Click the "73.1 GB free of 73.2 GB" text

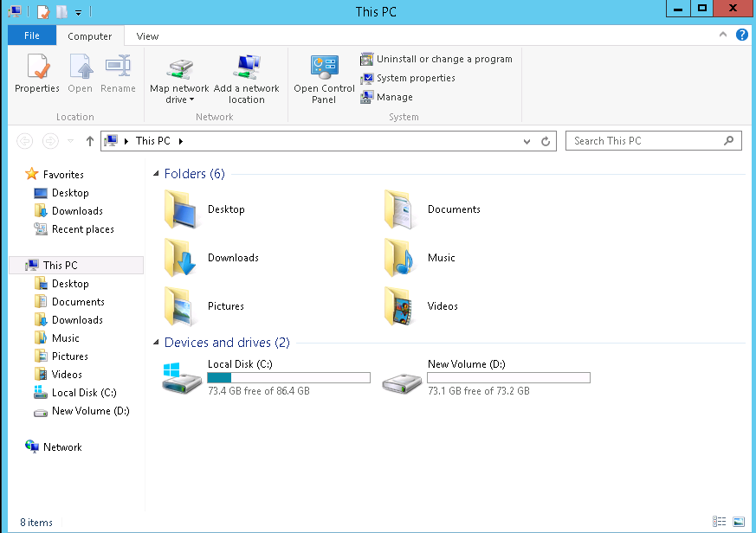coord(479,391)
